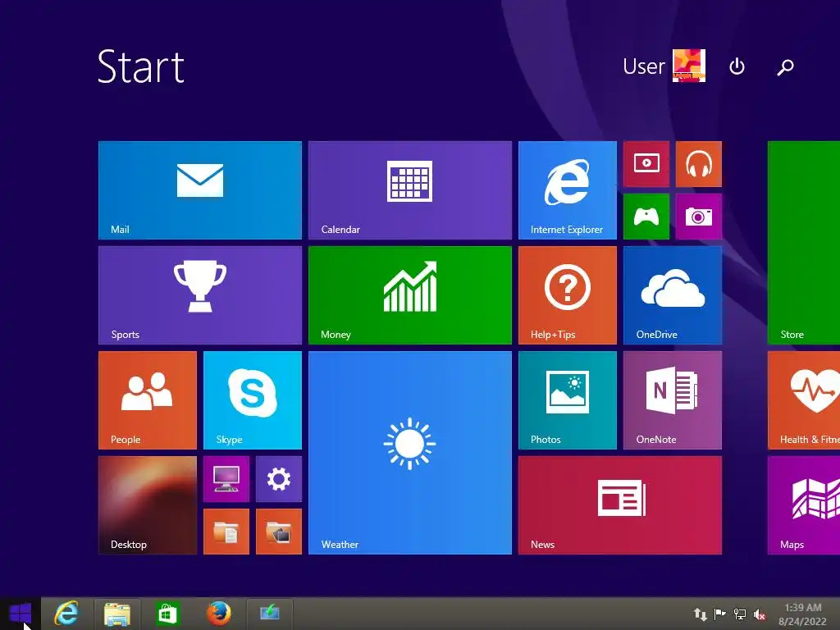Open the Photos tile
The image size is (840, 630).
[568, 400]
